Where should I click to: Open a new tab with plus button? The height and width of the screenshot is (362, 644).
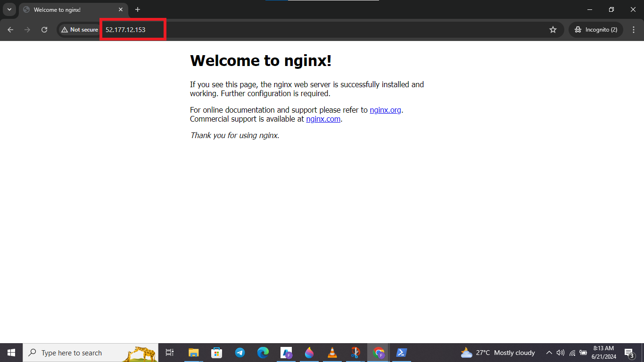click(x=138, y=9)
